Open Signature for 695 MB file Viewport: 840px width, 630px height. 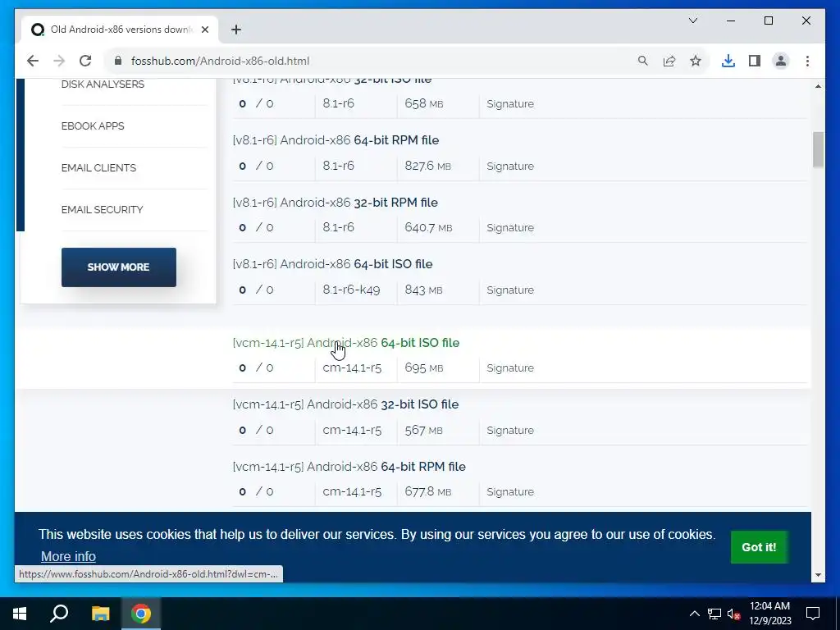pos(510,368)
